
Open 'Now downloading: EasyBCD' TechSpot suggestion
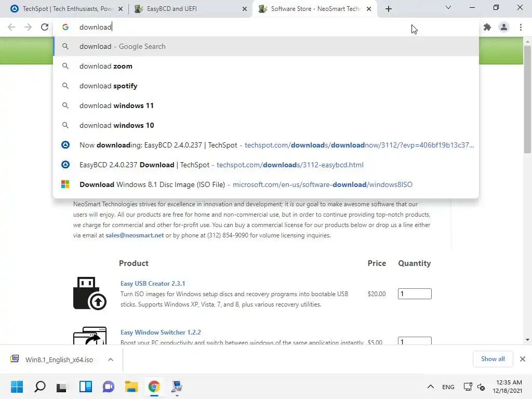coord(266,145)
